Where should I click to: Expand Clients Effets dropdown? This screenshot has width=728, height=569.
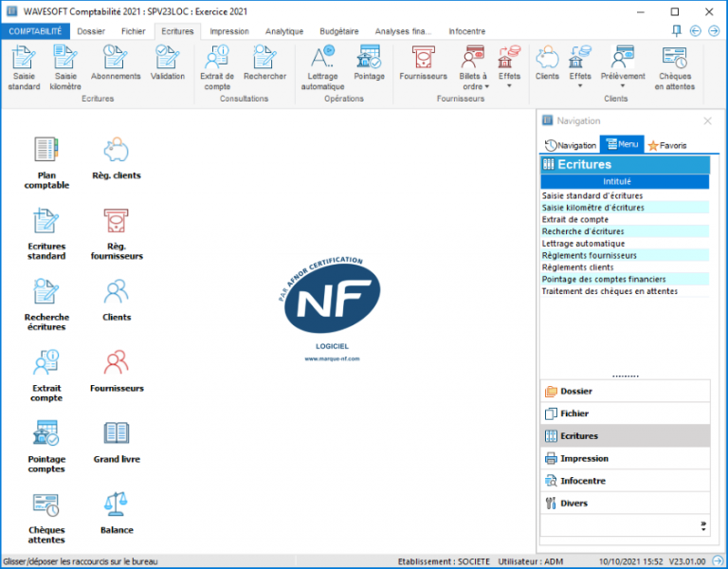point(580,86)
